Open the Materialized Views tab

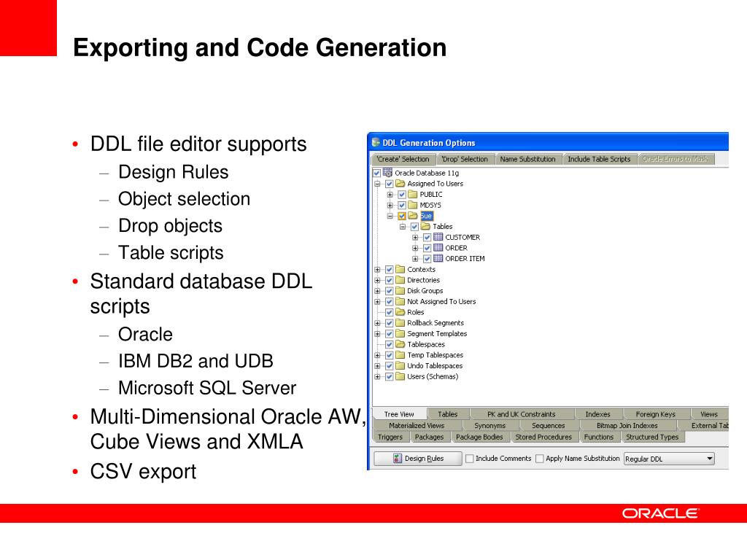point(417,425)
